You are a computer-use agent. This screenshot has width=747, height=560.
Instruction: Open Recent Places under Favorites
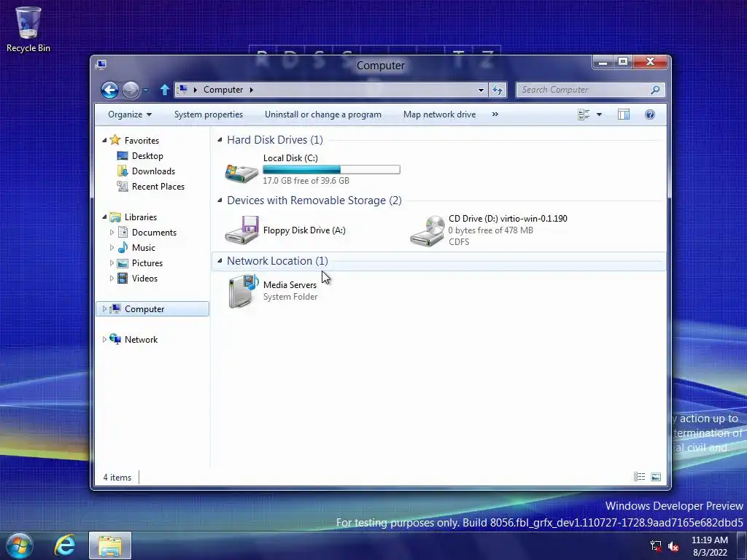[158, 186]
